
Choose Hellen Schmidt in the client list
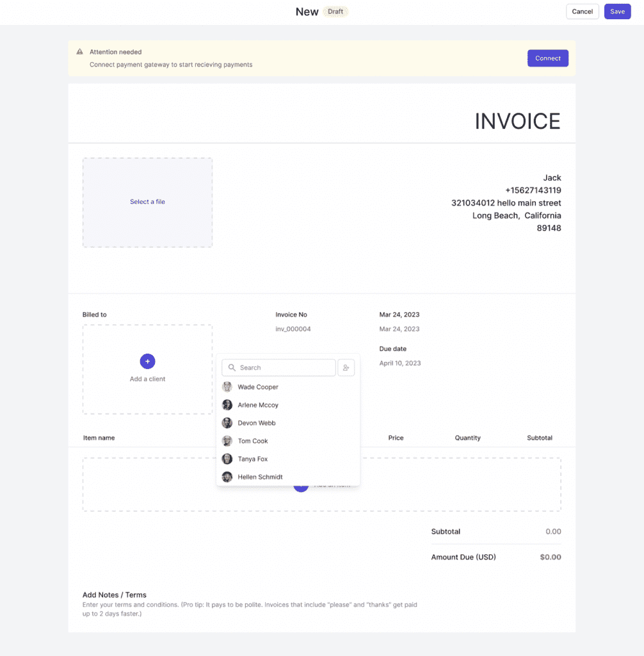pos(260,477)
